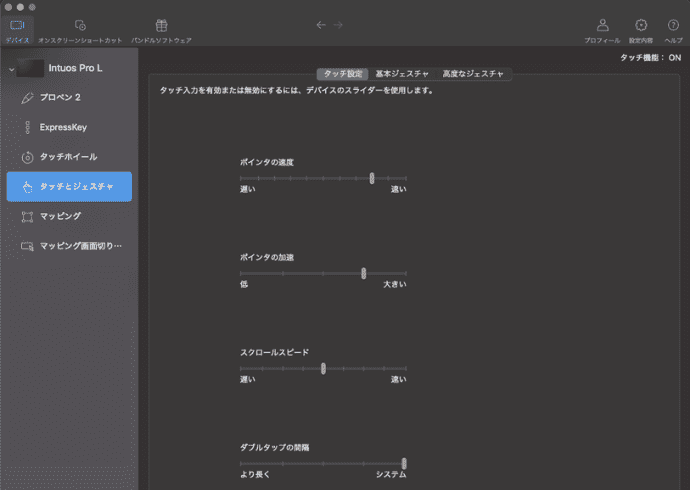Click the ポインタの速度 slider handle
The width and height of the screenshot is (690, 490).
pyautogui.click(x=372, y=178)
